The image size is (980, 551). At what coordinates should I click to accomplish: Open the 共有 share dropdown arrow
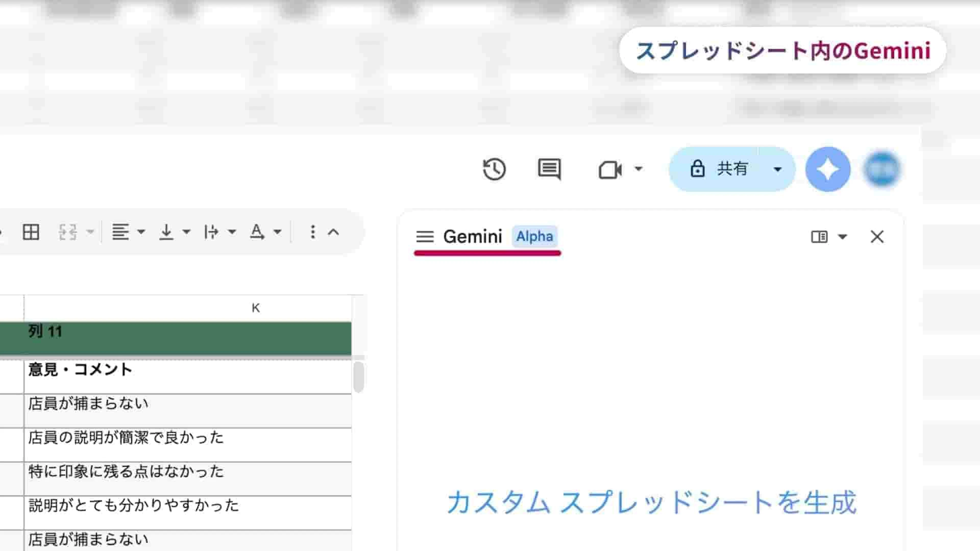point(778,169)
